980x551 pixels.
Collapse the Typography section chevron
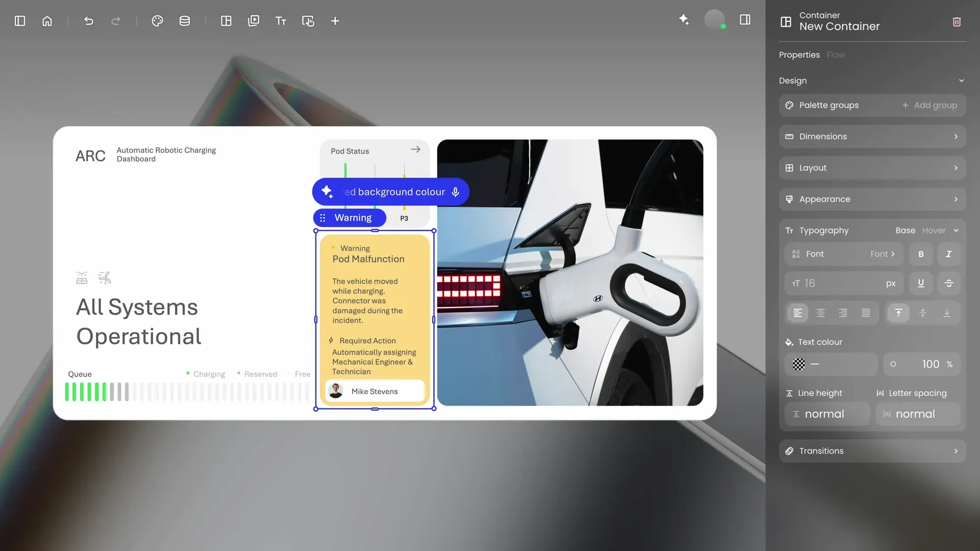point(956,231)
